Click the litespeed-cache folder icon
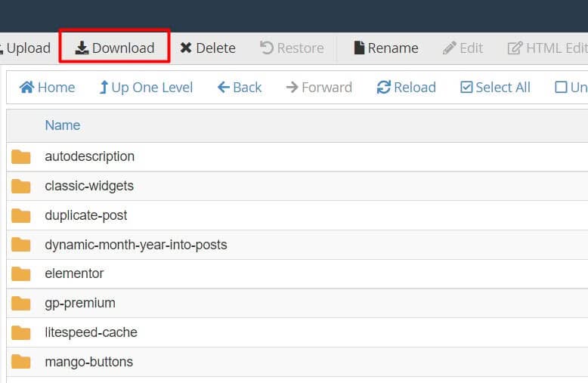Image resolution: width=588 pixels, height=383 pixels. [x=21, y=332]
